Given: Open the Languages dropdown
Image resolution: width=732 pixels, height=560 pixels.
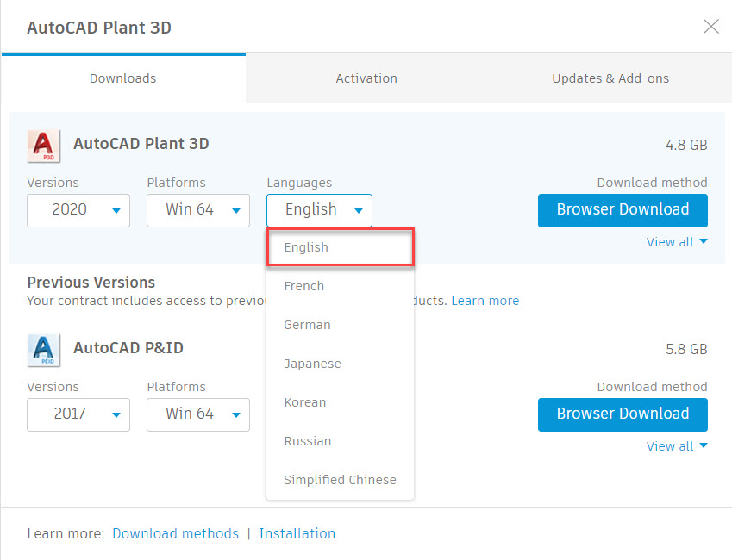Looking at the screenshot, I should click(x=318, y=210).
